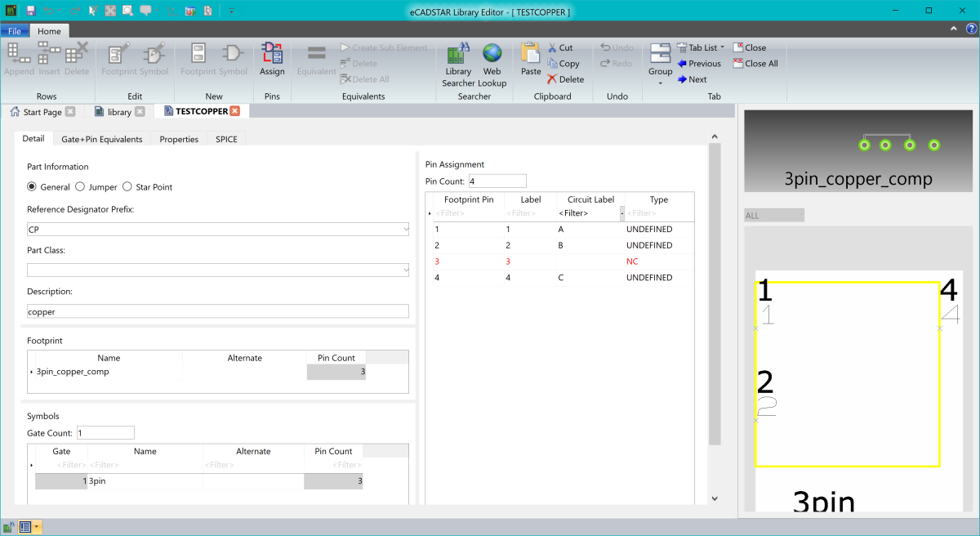Open the quick access toolbar customize arrow
This screenshot has width=980, height=536.
pyautogui.click(x=231, y=11)
